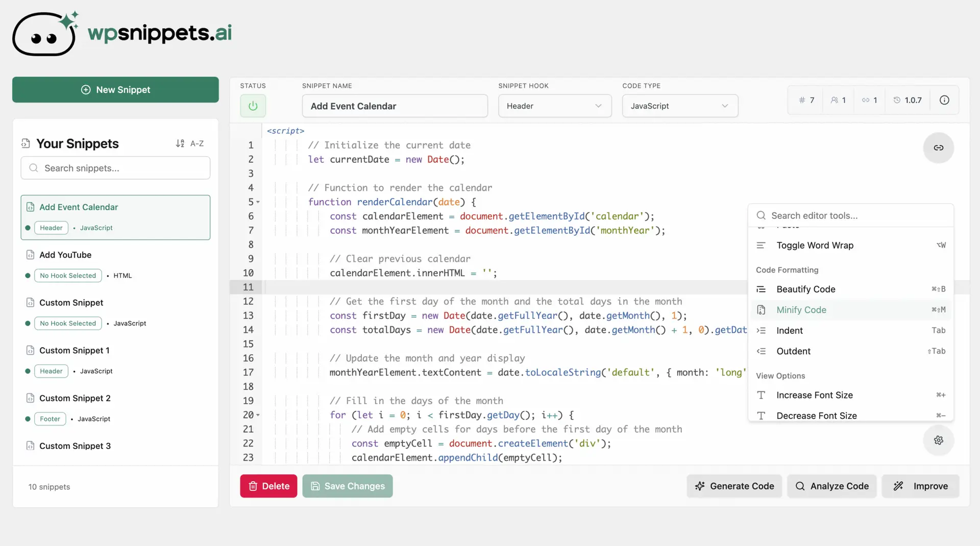
Task: Open the Custom Snippet 3 entry
Action: tap(115, 445)
